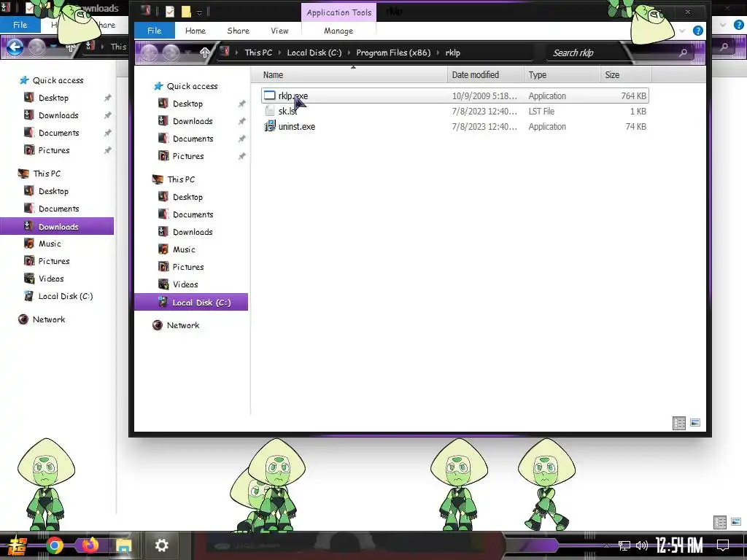747x560 pixels.
Task: Switch to details view in rklp window
Action: [679, 423]
